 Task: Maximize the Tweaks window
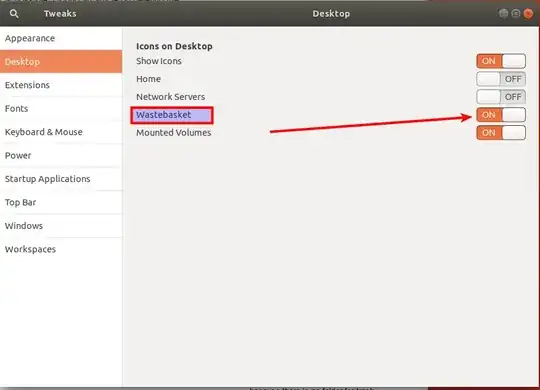pyautogui.click(x=516, y=13)
